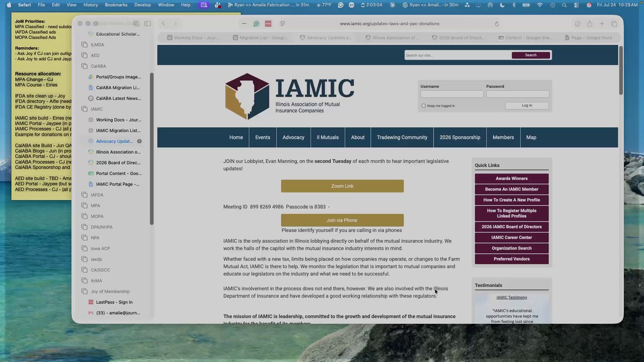
Task: Show the tab overview icon
Action: (x=614, y=24)
